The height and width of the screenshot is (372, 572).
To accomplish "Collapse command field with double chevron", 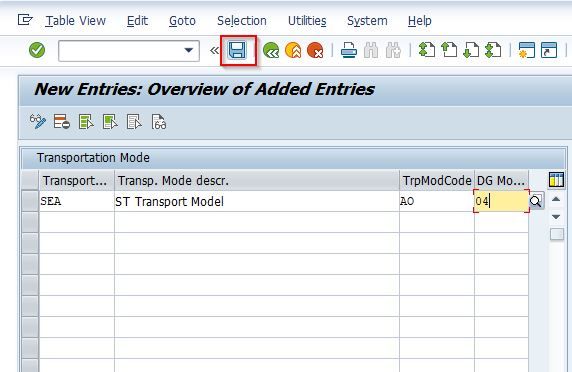I will point(214,50).
